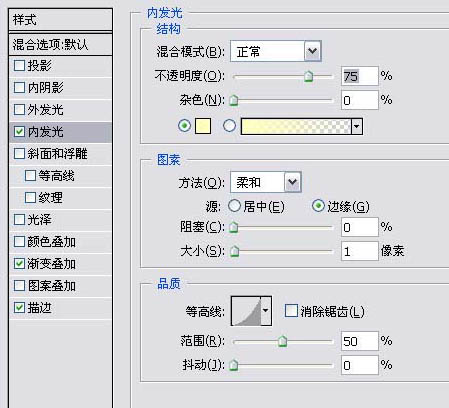Select the 居中 center source radio button
The width and height of the screenshot is (449, 408).
tap(234, 206)
